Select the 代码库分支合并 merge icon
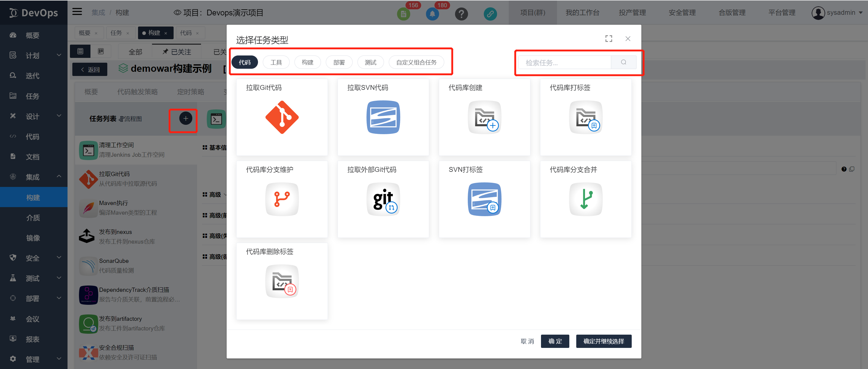This screenshot has height=369, width=868. click(585, 199)
